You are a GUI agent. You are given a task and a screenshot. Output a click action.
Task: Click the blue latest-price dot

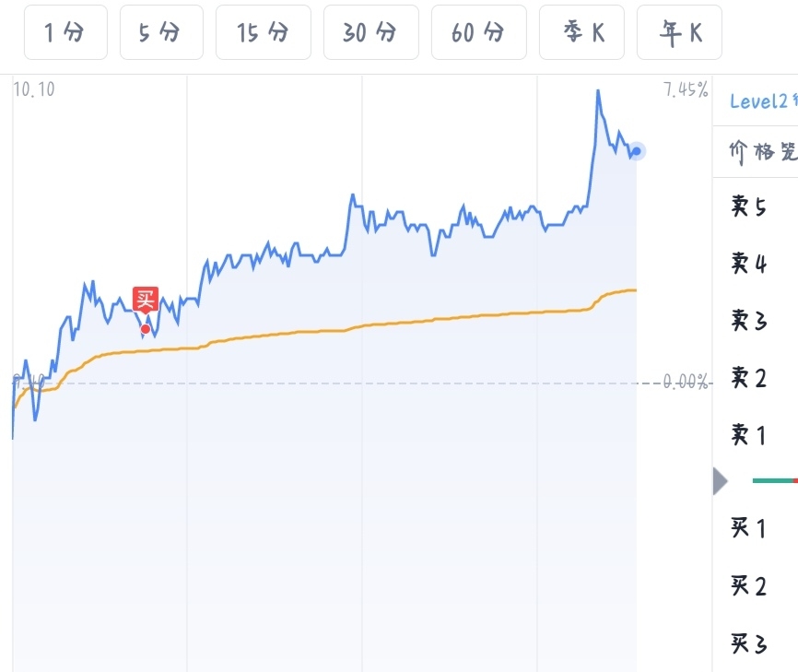coord(636,151)
